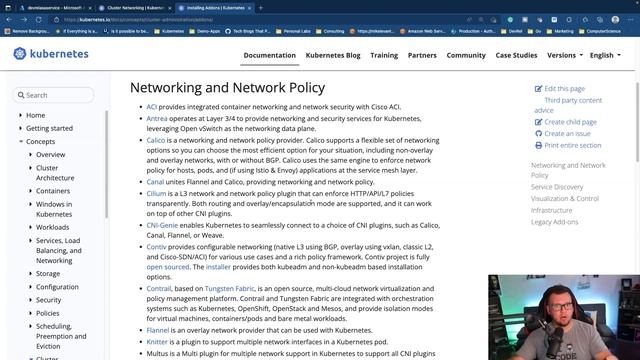Open the Contiv installer link
This screenshot has width=640, height=360.
click(218, 267)
